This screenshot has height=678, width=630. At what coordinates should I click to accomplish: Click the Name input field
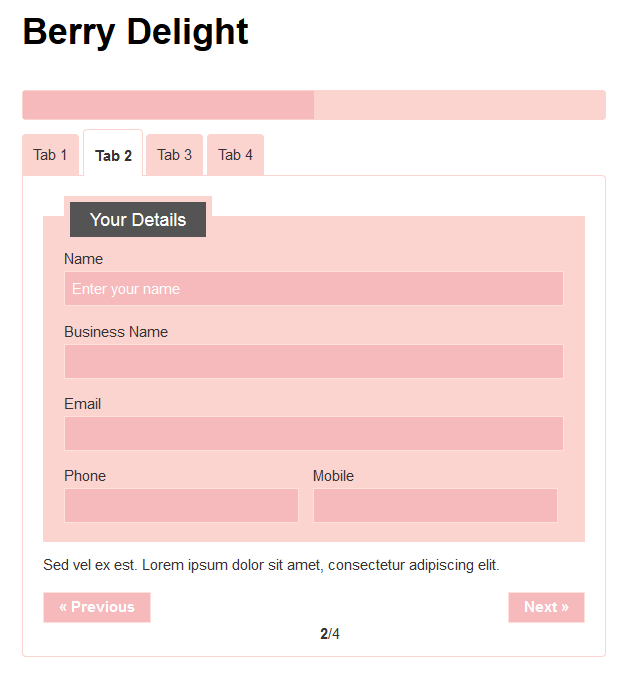[313, 289]
